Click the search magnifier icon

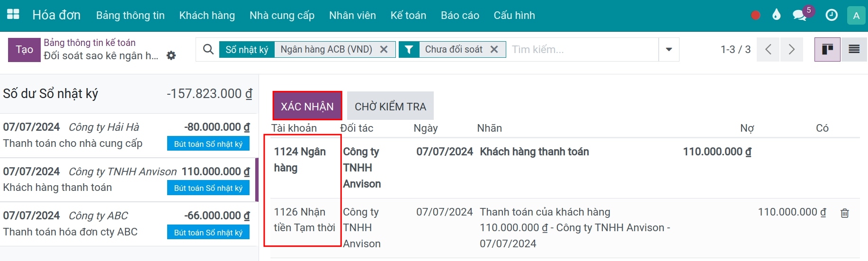click(x=208, y=49)
